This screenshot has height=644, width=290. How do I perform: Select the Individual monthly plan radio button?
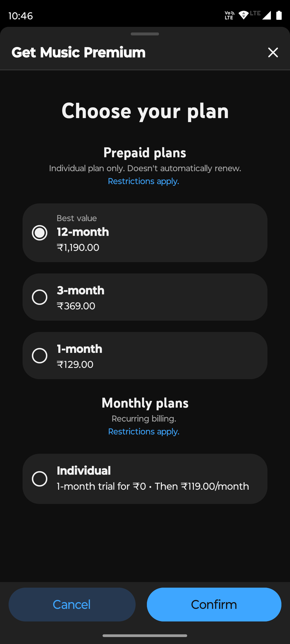point(40,479)
